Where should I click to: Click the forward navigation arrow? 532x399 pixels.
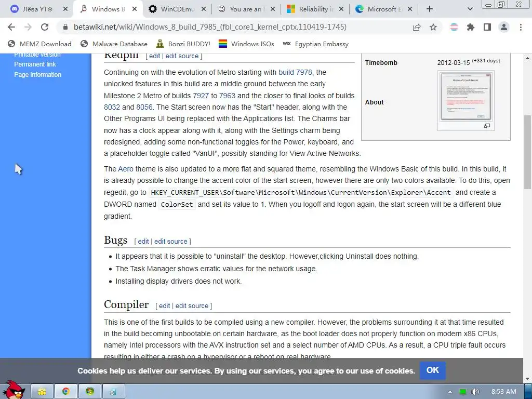[x=28, y=27]
